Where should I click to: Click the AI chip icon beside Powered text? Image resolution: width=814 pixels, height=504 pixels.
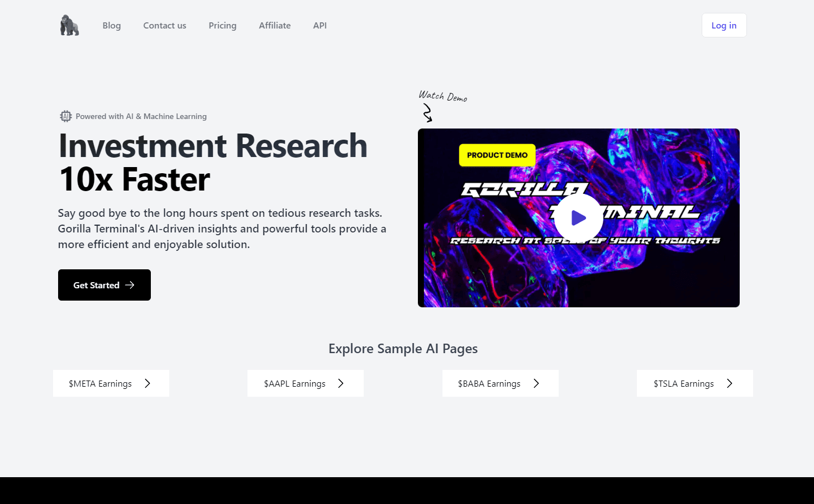66,116
